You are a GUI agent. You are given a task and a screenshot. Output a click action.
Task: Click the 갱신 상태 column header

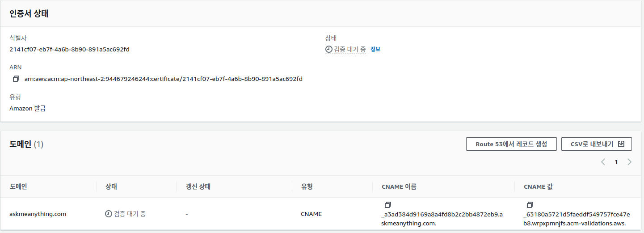tap(198, 186)
